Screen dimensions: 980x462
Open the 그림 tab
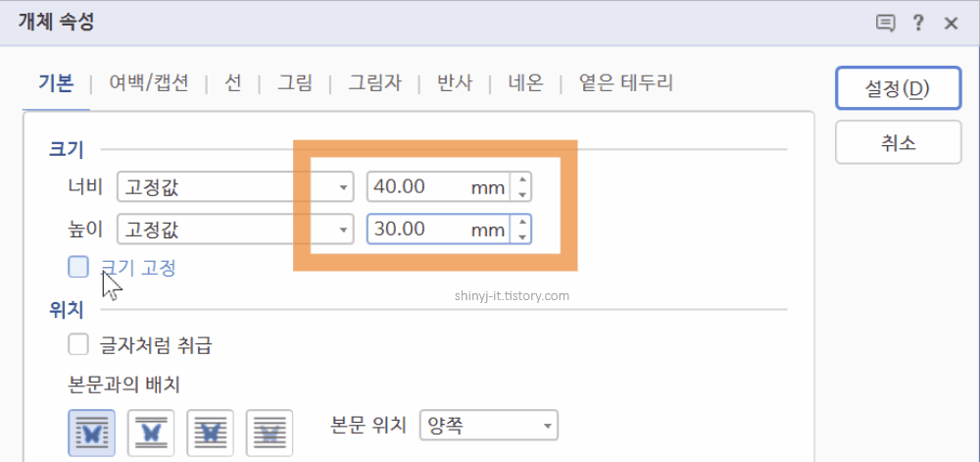tap(294, 83)
